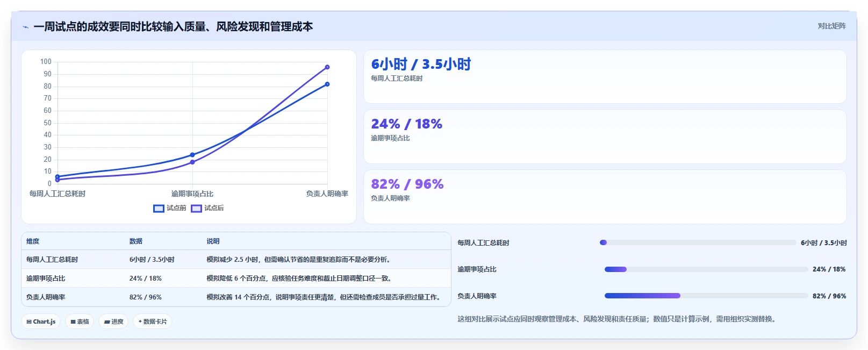This screenshot has width=868, height=350.
Task: Click the 表格 tag chip
Action: (80, 322)
